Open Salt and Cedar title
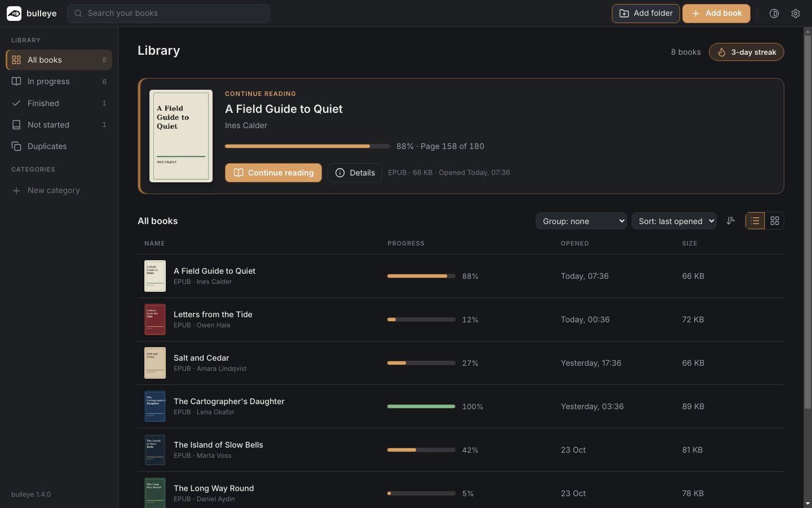 pos(201,358)
